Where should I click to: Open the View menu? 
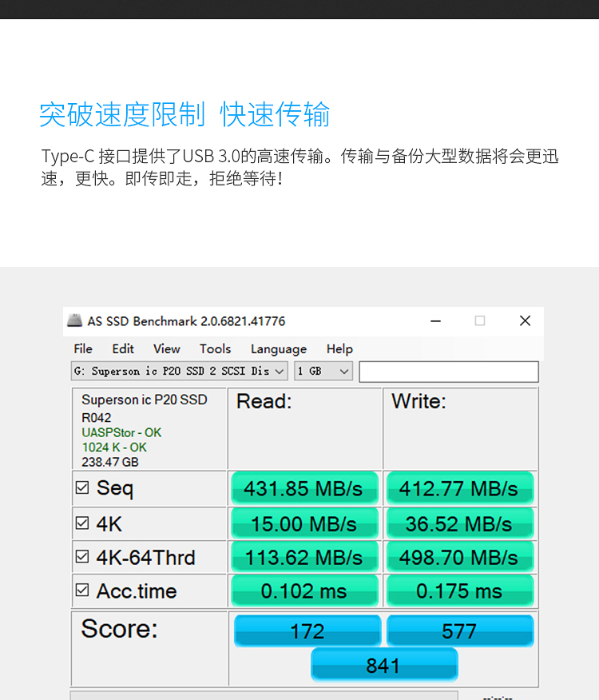point(166,348)
